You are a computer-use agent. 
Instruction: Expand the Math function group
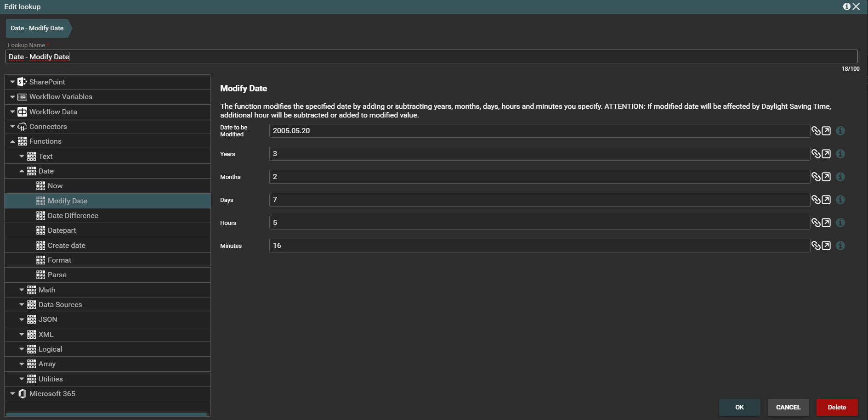coord(22,290)
